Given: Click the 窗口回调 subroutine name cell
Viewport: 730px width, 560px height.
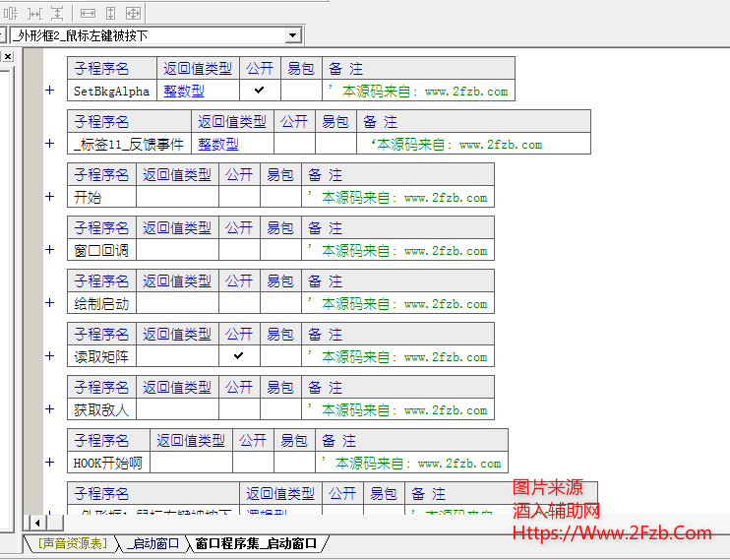Looking at the screenshot, I should click(101, 250).
